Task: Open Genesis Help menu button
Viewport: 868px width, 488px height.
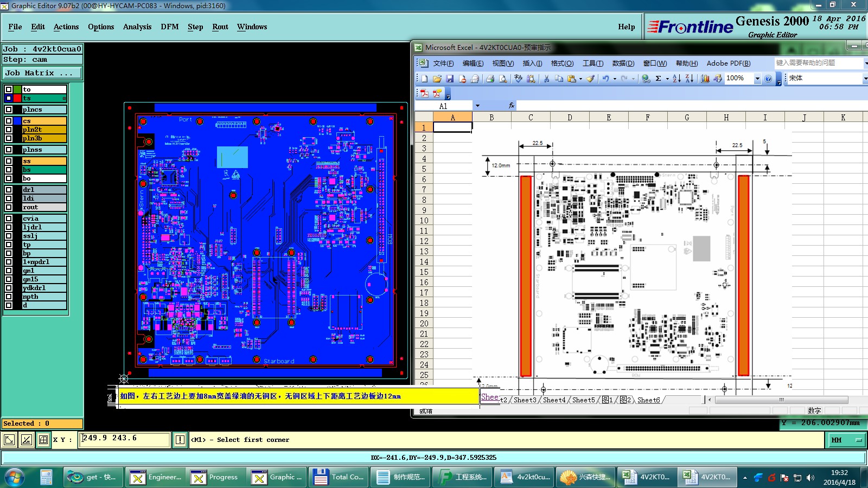Action: click(x=626, y=27)
